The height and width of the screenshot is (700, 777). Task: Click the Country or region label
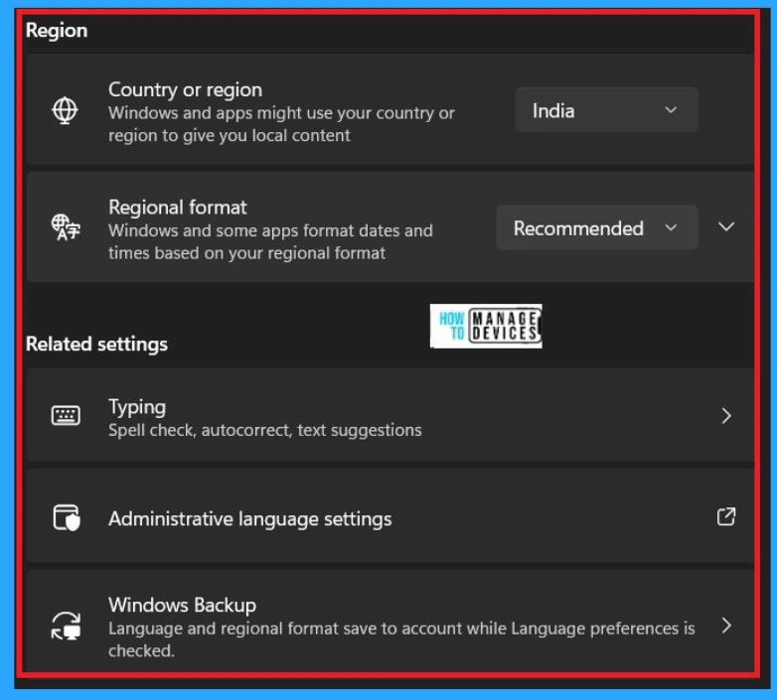[x=186, y=90]
